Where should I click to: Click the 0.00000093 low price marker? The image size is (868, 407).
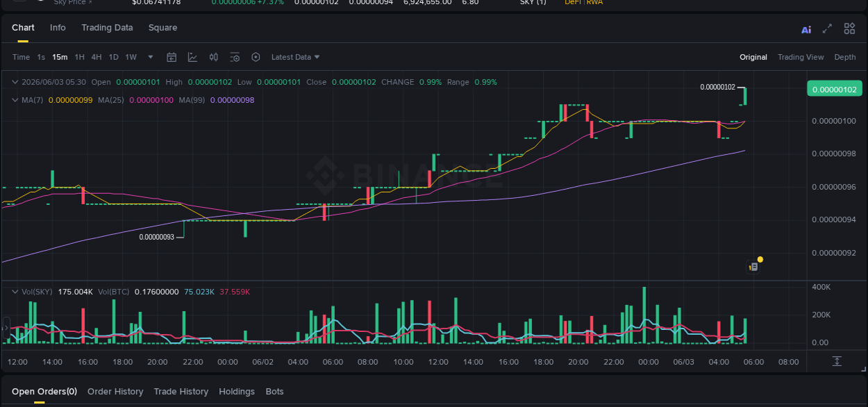(156, 237)
